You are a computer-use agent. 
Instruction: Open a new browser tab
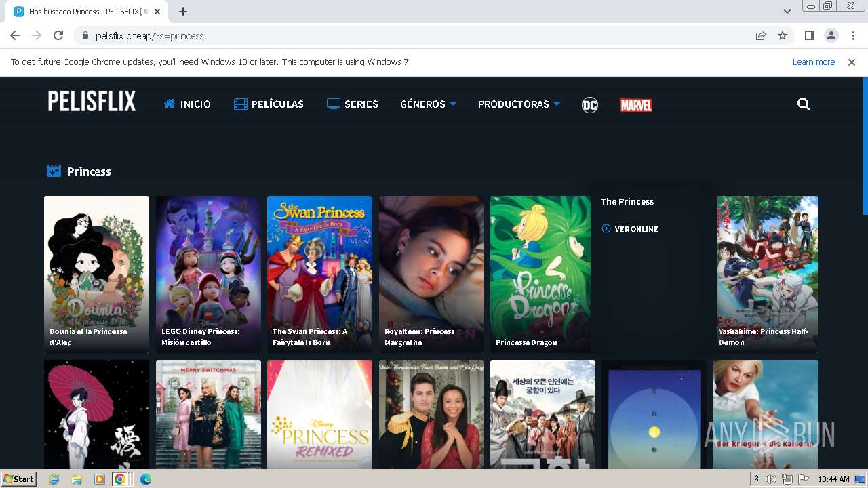click(x=183, y=12)
